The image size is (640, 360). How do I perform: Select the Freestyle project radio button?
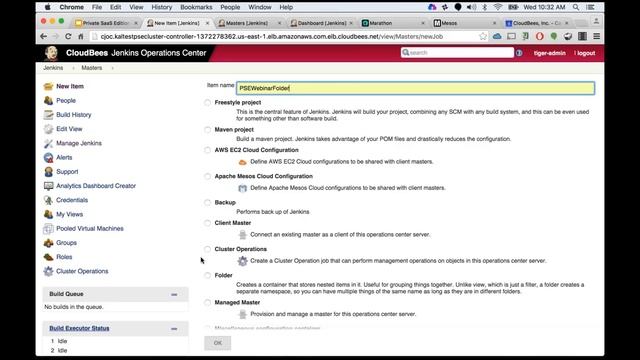[207, 102]
